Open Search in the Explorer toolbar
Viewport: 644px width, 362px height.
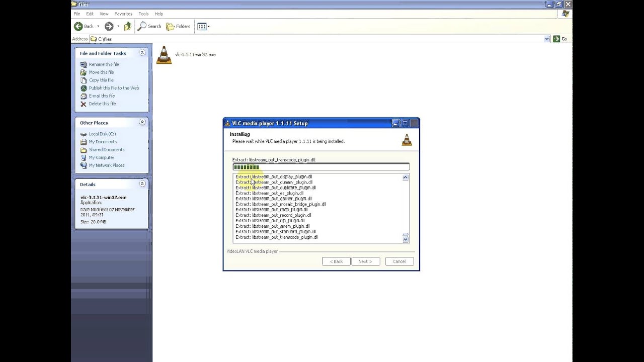point(150,26)
